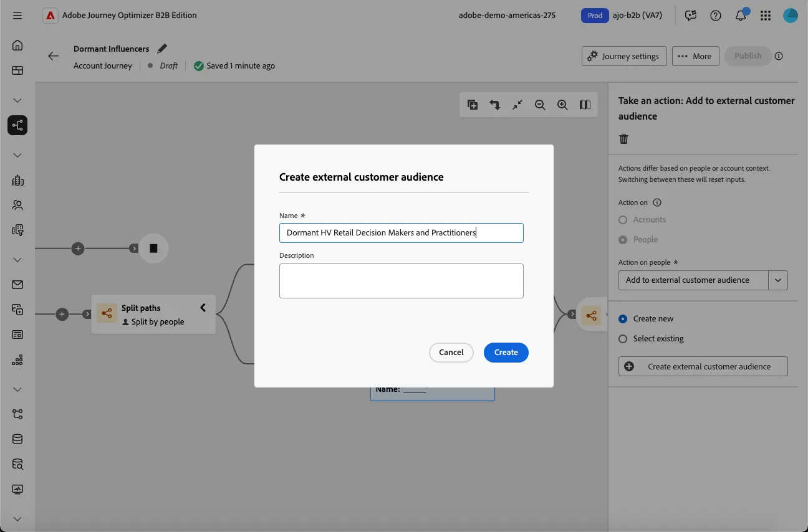Image resolution: width=808 pixels, height=532 pixels.
Task: Cancel the audience creation dialog
Action: pyautogui.click(x=451, y=353)
